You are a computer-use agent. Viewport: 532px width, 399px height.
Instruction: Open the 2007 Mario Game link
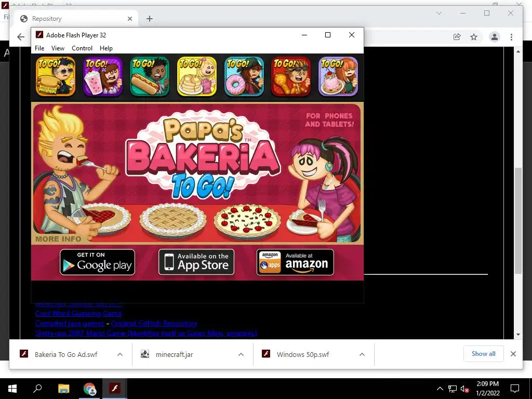146,333
